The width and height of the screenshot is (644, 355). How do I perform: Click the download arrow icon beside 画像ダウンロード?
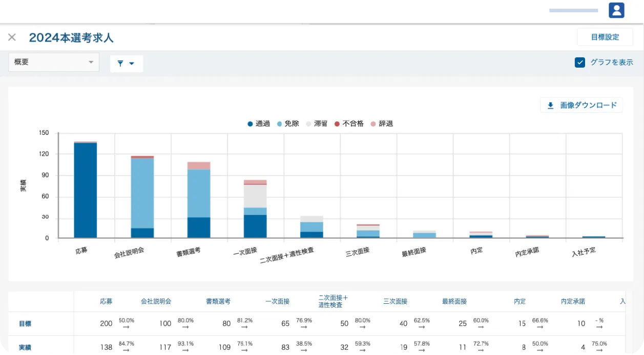pyautogui.click(x=551, y=106)
